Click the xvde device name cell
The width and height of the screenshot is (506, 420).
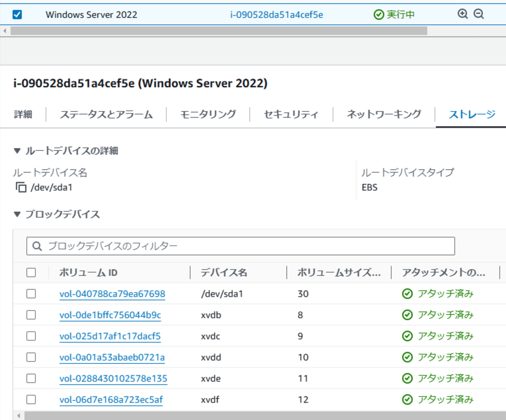pyautogui.click(x=211, y=379)
